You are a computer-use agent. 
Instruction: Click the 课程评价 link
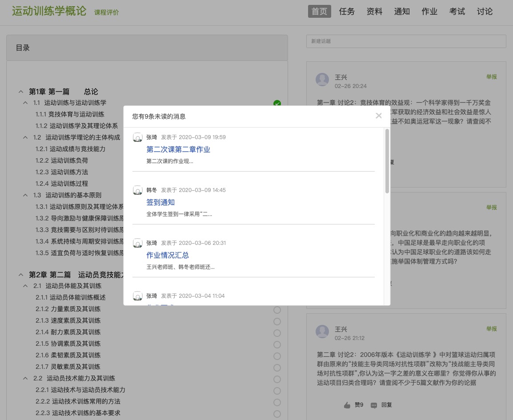107,12
